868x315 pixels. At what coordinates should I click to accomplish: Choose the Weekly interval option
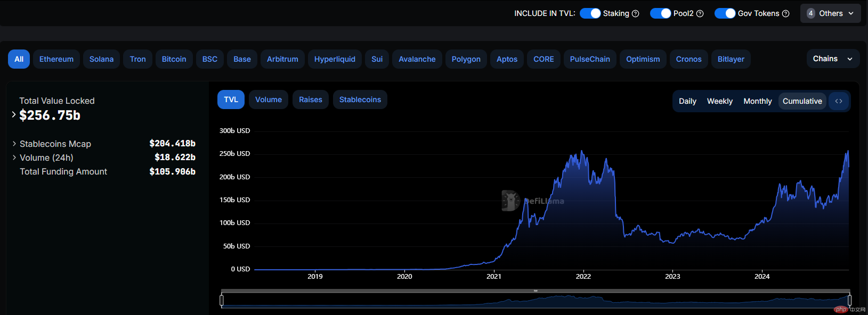click(x=719, y=101)
